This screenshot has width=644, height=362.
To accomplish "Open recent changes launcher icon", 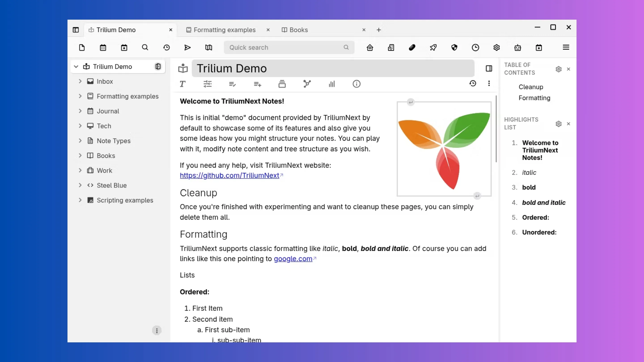I will coord(166,47).
